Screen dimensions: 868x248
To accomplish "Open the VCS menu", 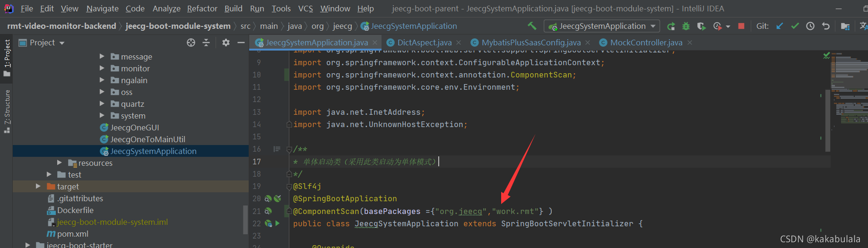I will coord(305,9).
